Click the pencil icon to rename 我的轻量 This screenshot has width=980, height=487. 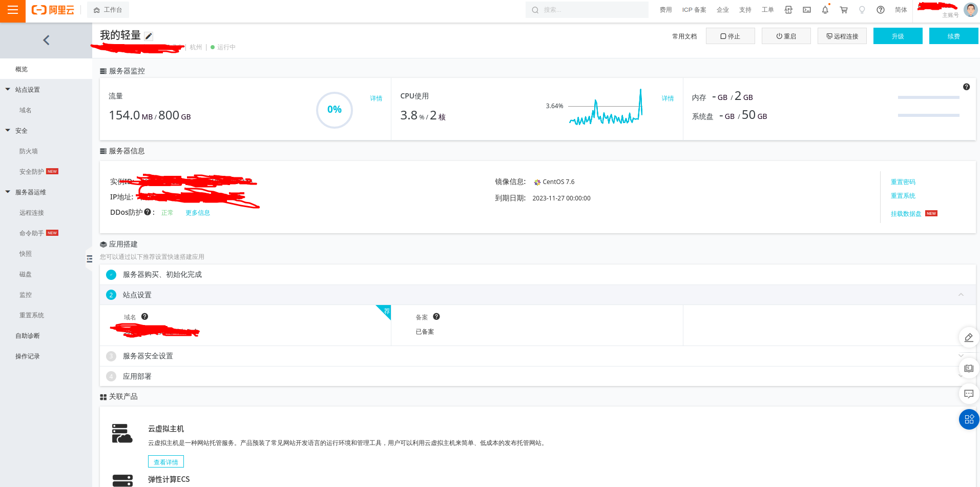coord(149,36)
